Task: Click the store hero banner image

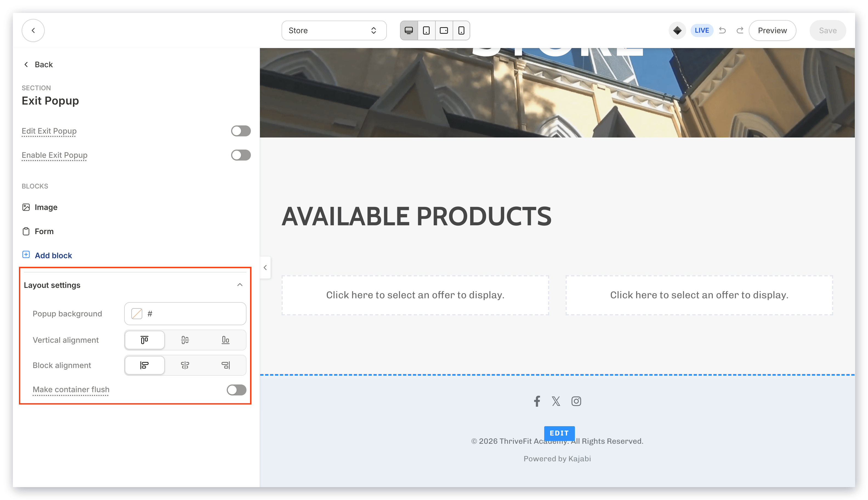Action: tap(557, 93)
